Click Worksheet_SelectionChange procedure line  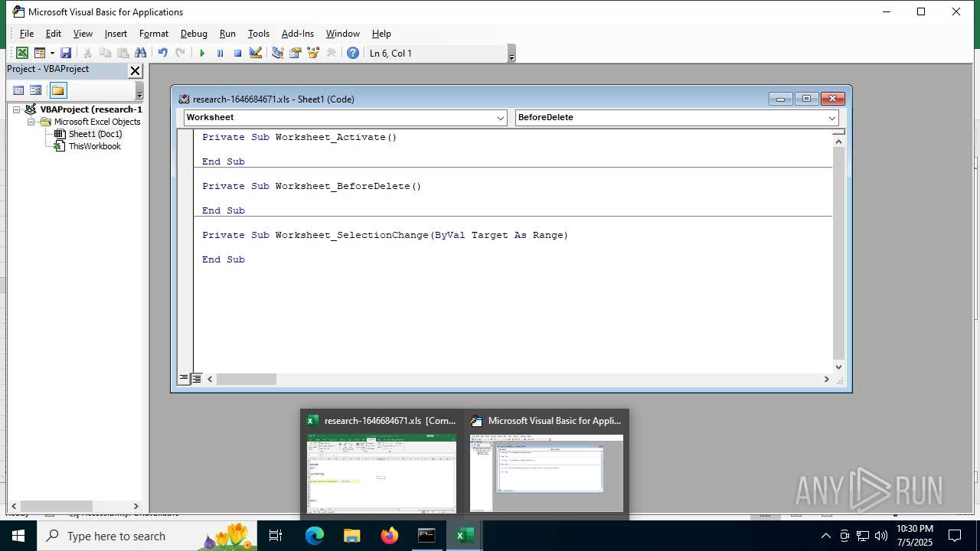coord(385,235)
